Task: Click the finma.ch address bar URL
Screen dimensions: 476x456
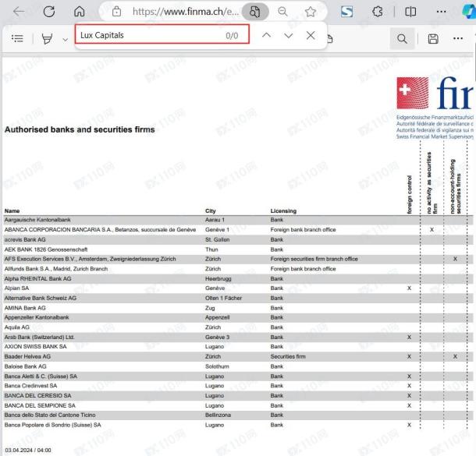Action: [x=186, y=12]
